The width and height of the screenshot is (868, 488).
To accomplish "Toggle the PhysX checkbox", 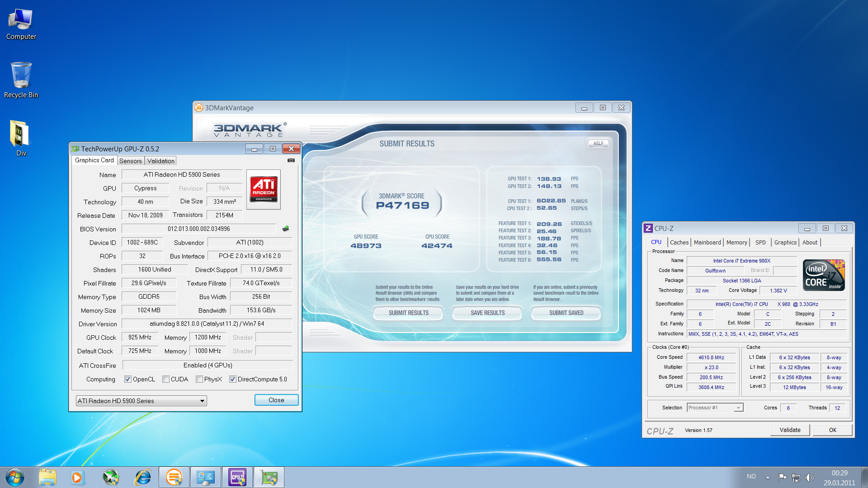I will click(199, 379).
